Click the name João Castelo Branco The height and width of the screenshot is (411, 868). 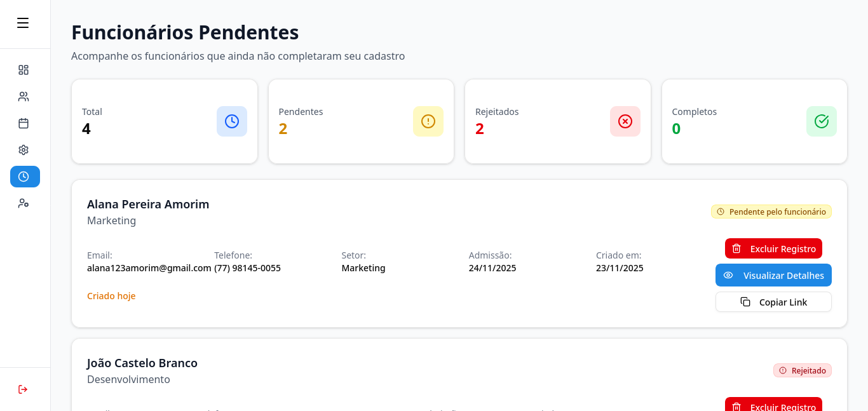pos(142,363)
